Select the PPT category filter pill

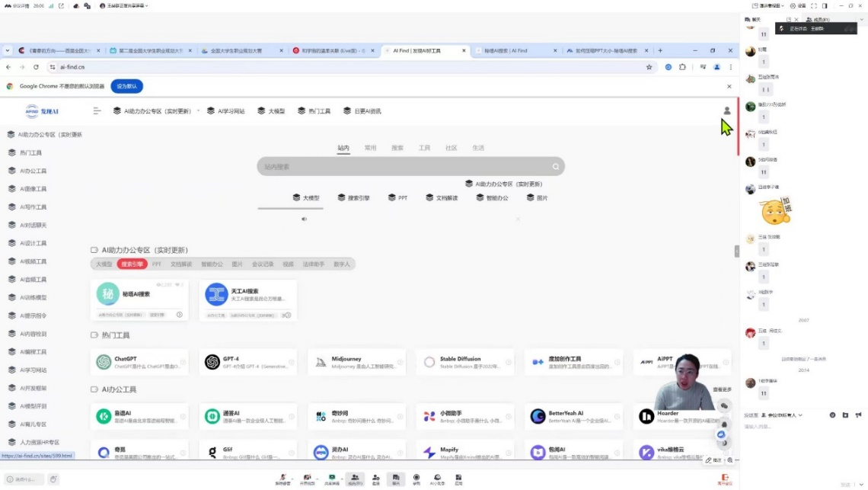pos(156,264)
